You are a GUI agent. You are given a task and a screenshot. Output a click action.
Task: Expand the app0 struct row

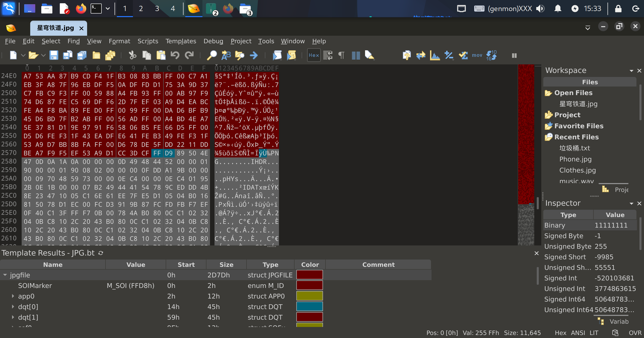point(13,296)
